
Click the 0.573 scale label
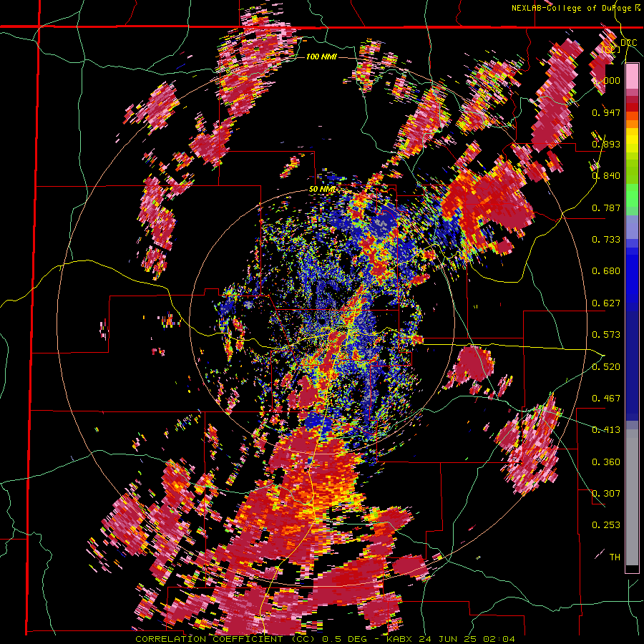pos(606,335)
